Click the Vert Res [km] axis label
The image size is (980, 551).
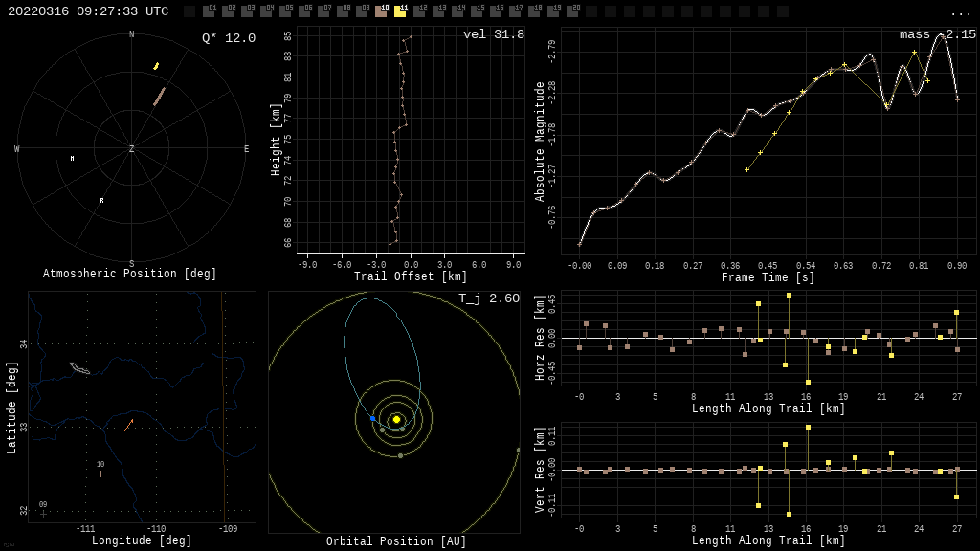point(540,470)
